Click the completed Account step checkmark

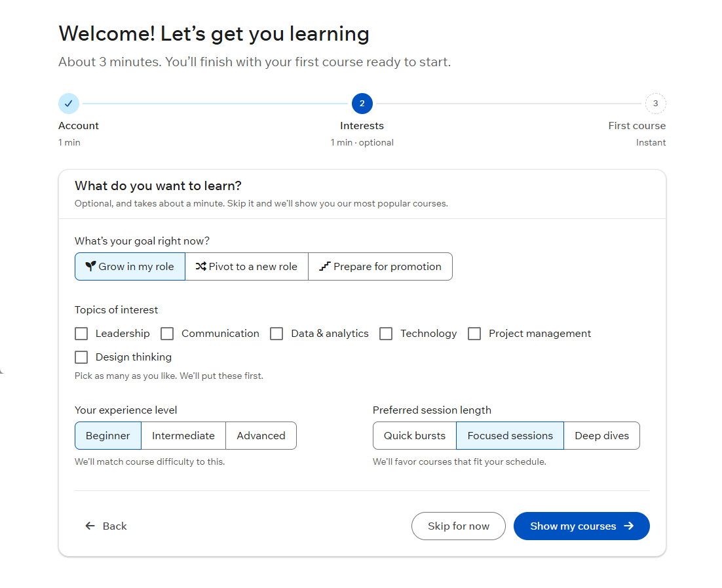(69, 104)
